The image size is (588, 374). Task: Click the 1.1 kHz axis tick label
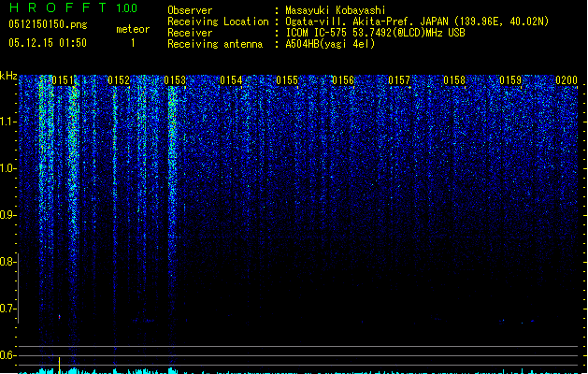7,122
